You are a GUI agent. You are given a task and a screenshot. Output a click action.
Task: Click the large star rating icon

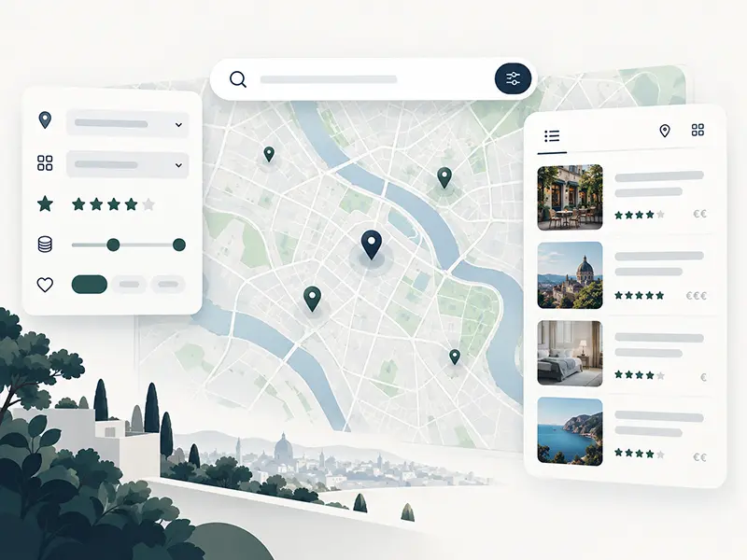(x=45, y=203)
